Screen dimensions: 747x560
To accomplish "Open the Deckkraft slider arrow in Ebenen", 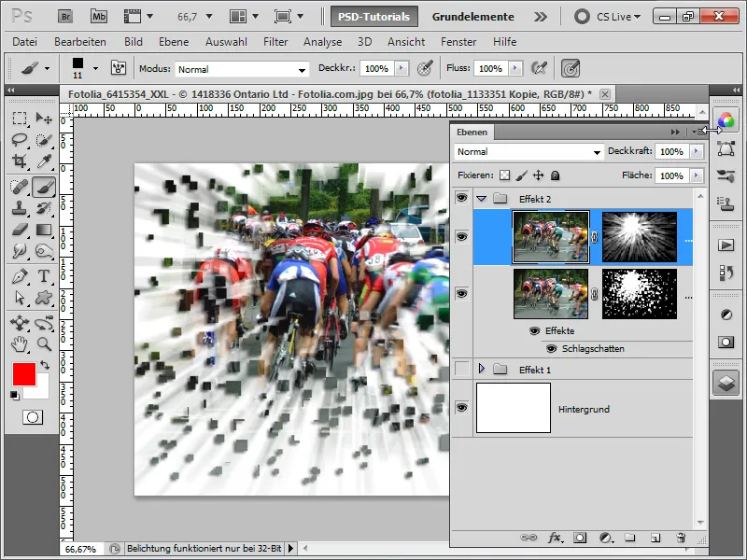I will tap(697, 151).
